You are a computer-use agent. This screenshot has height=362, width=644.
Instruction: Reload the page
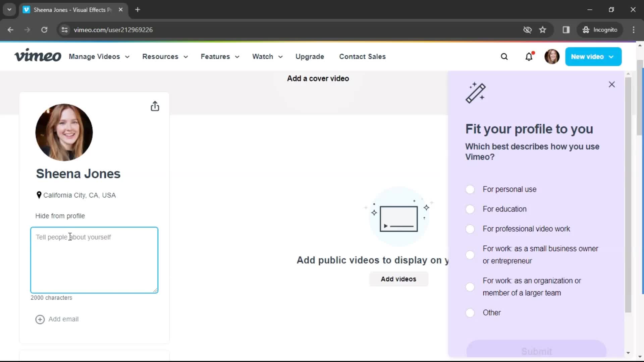click(x=44, y=30)
